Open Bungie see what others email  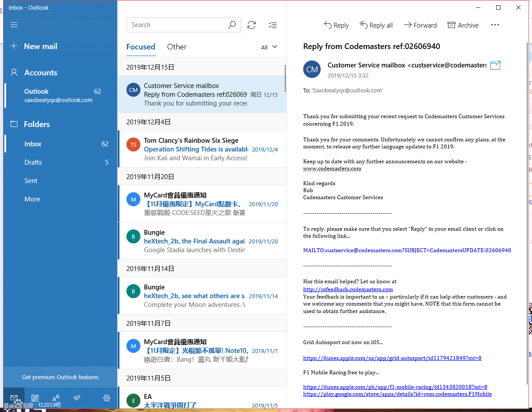pyautogui.click(x=202, y=296)
